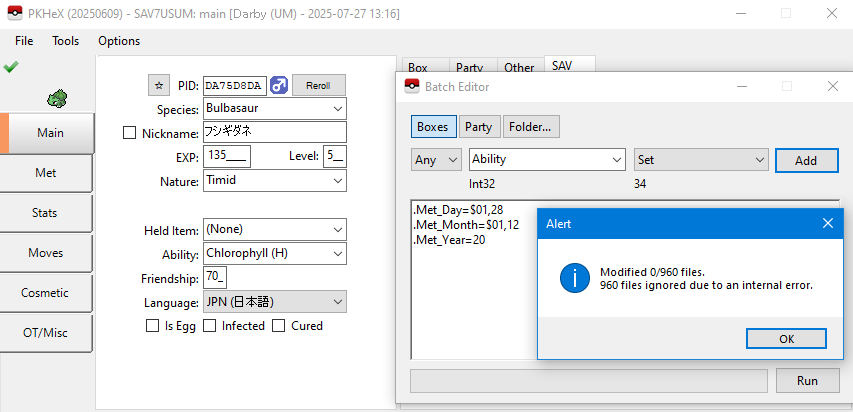The height and width of the screenshot is (412, 853).
Task: Check the Infected checkbox
Action: click(x=210, y=326)
